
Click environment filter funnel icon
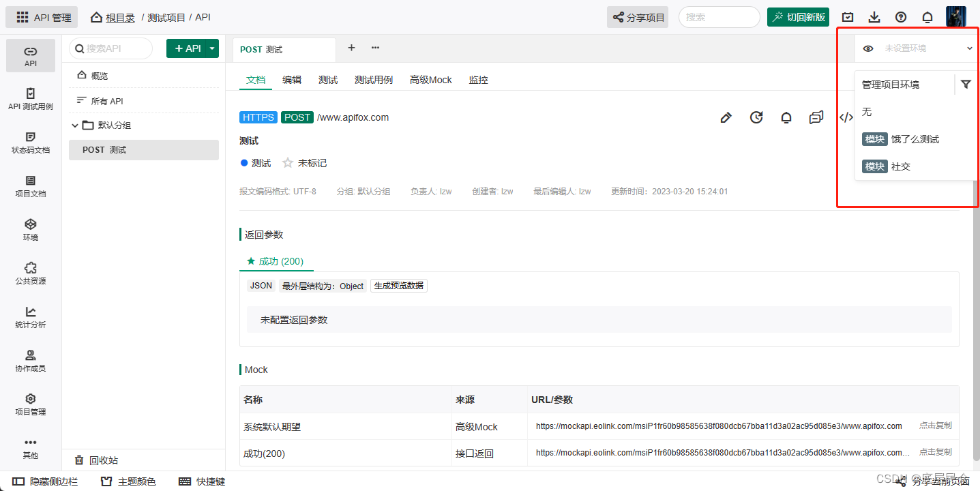(x=966, y=85)
